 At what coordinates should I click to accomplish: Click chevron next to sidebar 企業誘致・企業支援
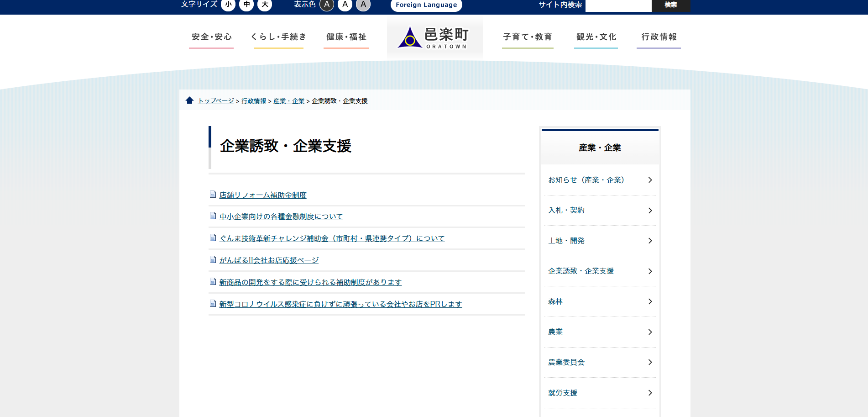(x=650, y=271)
